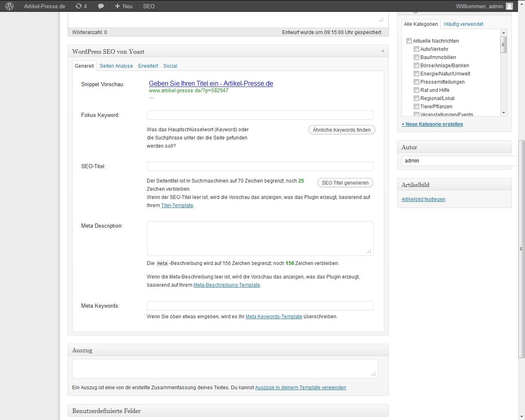Image resolution: width=525 pixels, height=420 pixels.
Task: Click the category list scrollbar thumb
Action: point(504,45)
